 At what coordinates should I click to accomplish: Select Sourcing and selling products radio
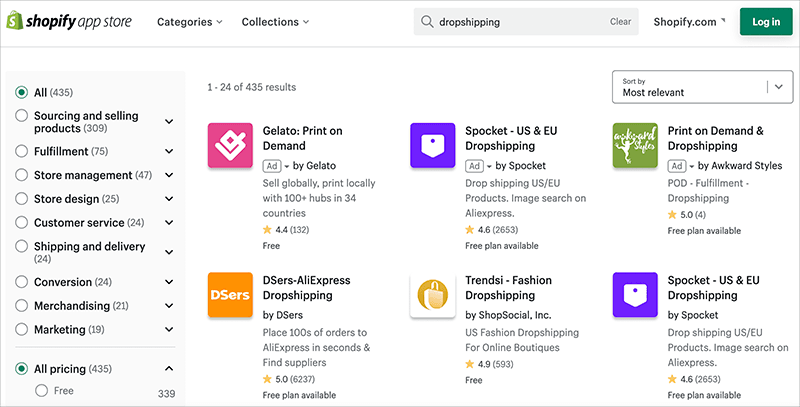[21, 116]
